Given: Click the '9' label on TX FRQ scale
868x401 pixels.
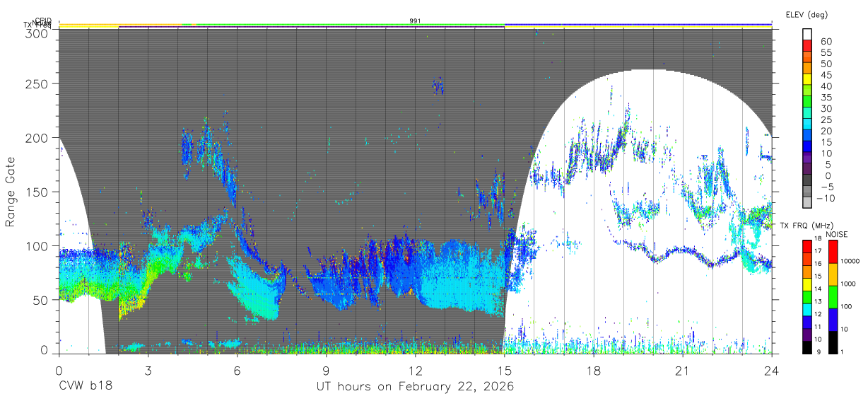Looking at the screenshot, I should tap(819, 351).
